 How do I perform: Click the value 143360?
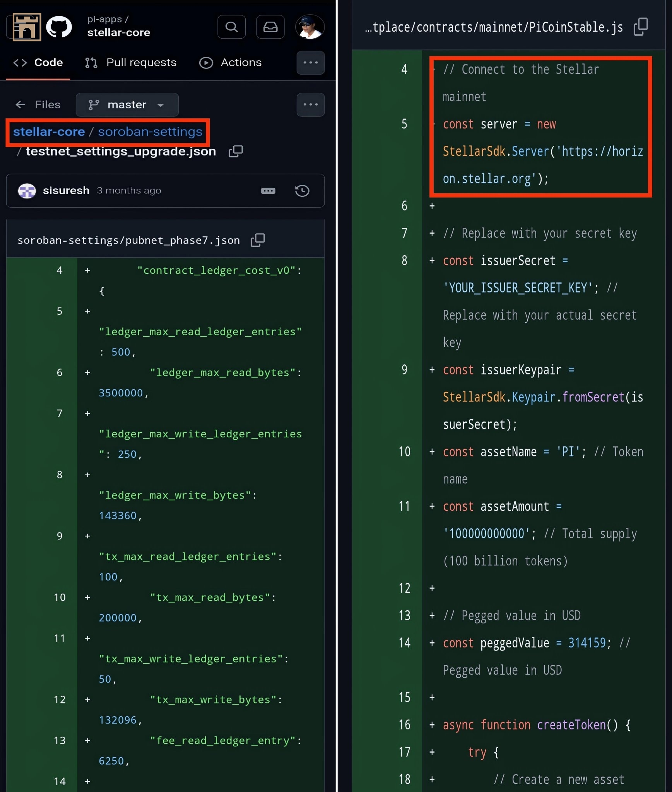pyautogui.click(x=118, y=515)
